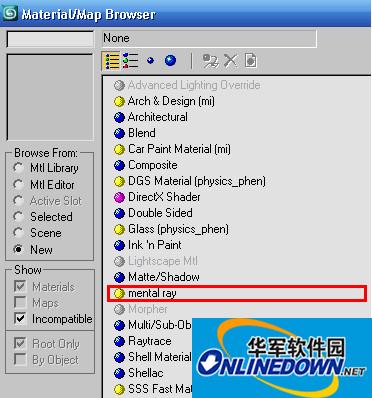Click Delete From Library icon
This screenshot has width=372, height=398.
tap(230, 61)
